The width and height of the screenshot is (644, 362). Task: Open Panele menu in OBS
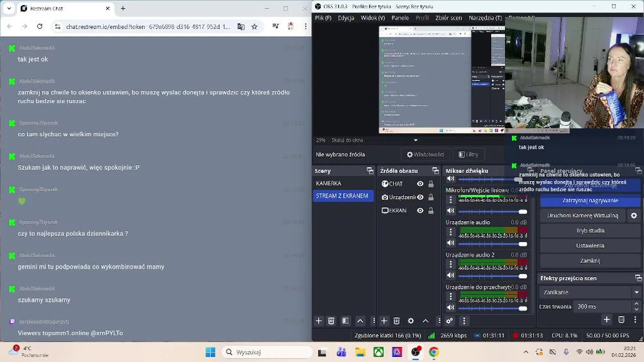click(400, 18)
